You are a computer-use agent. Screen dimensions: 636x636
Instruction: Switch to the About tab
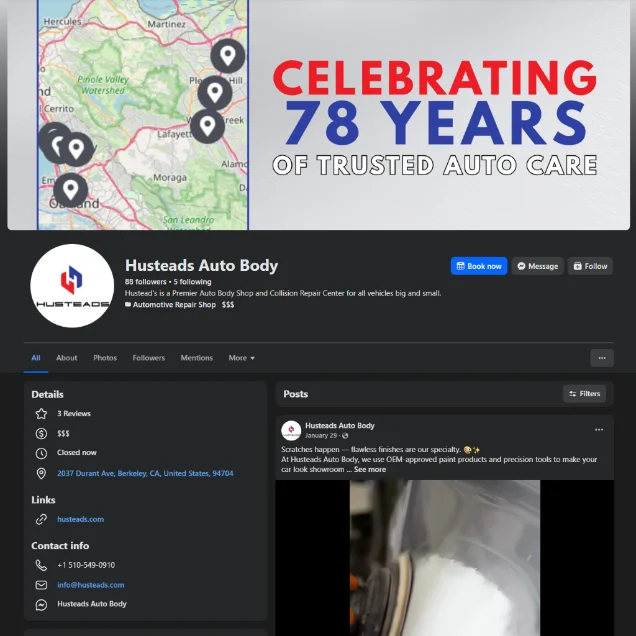pyautogui.click(x=67, y=358)
